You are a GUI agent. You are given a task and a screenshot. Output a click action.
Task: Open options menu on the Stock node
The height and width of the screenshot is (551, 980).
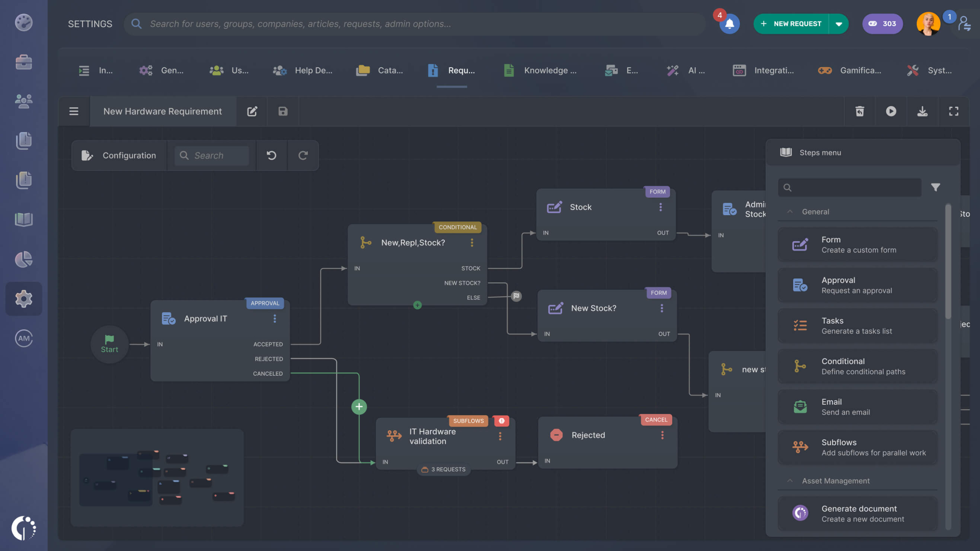[x=660, y=207]
